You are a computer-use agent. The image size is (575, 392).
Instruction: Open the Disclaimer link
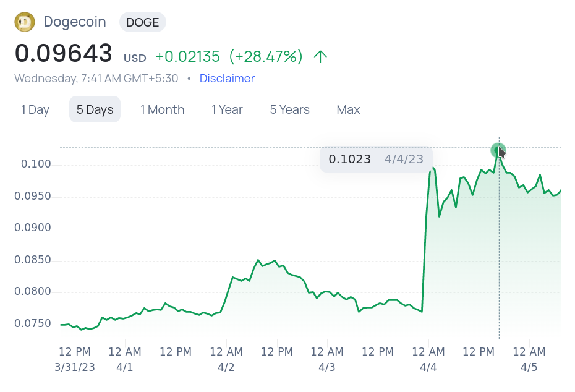click(x=227, y=79)
